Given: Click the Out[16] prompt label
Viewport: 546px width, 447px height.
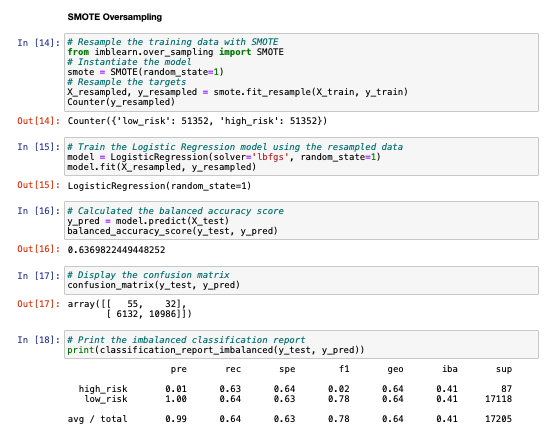Looking at the screenshot, I should [38, 249].
